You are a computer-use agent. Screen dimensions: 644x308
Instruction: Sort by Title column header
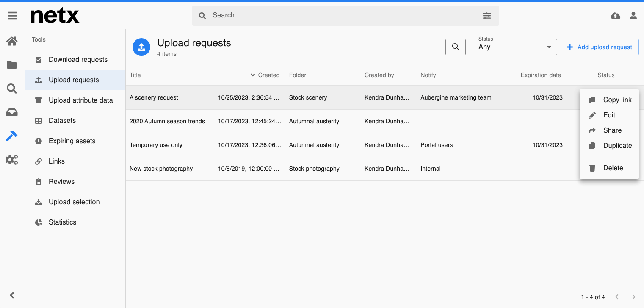(x=135, y=75)
